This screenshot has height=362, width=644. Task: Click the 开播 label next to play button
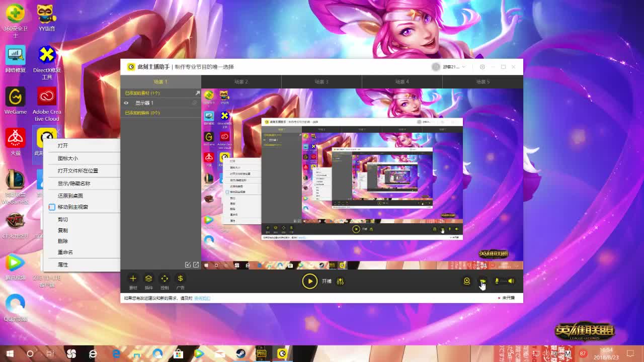(x=327, y=282)
